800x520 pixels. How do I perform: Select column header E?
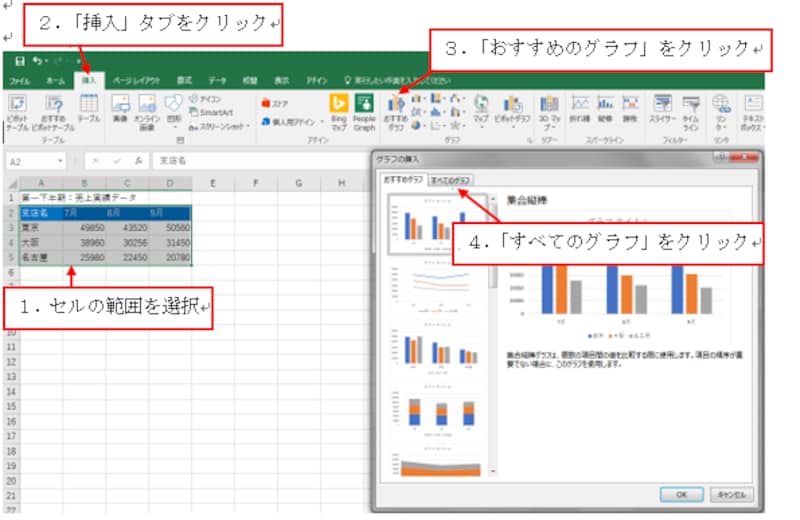213,183
